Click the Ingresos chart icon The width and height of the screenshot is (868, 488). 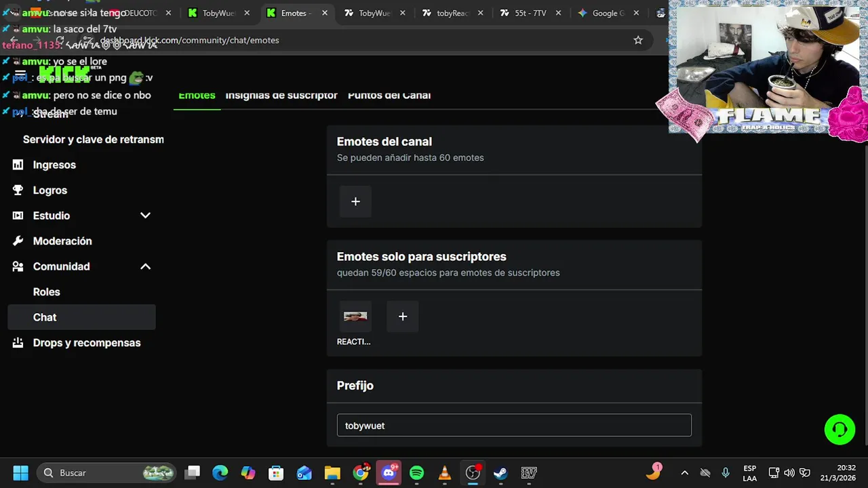18,165
